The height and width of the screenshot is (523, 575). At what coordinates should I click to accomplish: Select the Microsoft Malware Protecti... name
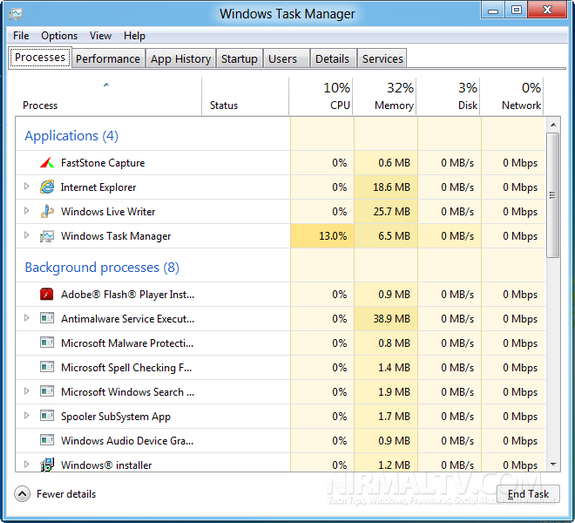coord(127,343)
